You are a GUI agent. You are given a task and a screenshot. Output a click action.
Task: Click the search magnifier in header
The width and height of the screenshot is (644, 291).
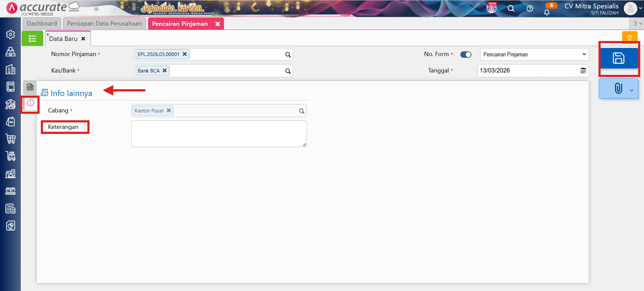tap(511, 9)
